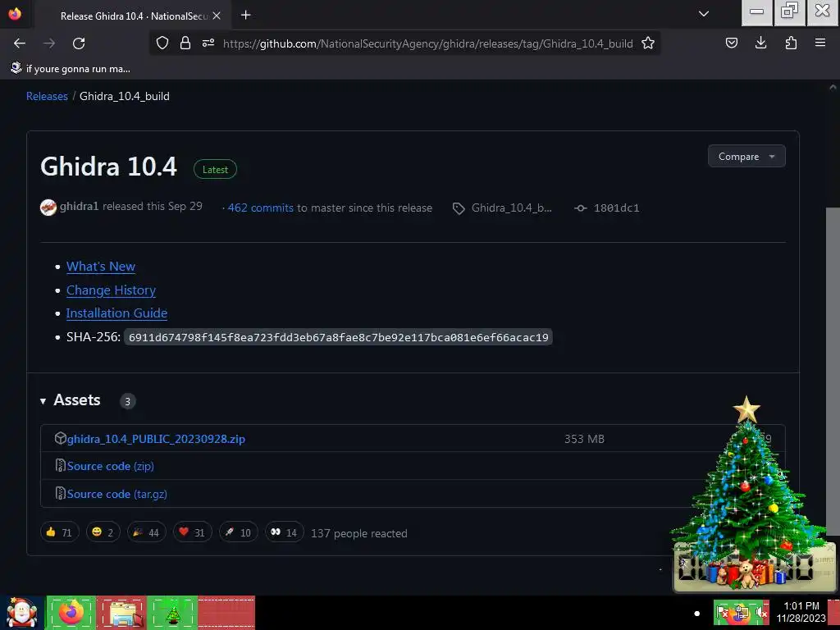The image size is (840, 630).
Task: Open the Santa start menu button
Action: (22, 613)
